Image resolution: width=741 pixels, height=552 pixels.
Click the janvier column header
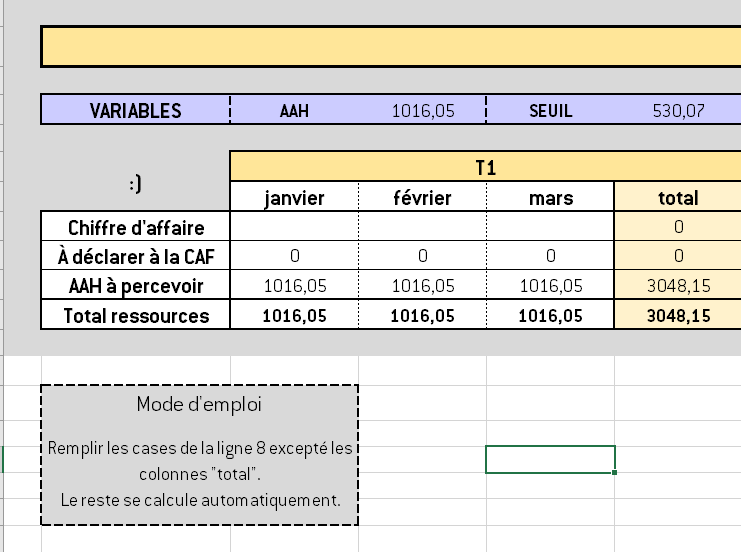(294, 197)
